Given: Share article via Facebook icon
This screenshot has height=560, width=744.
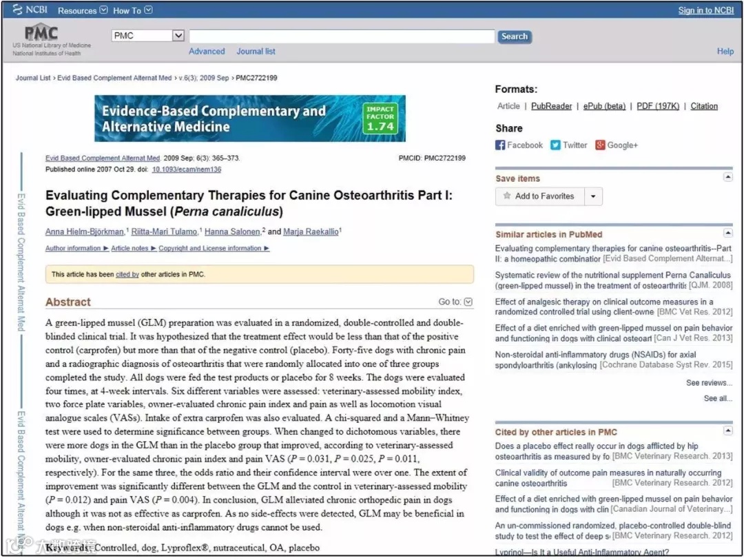Looking at the screenshot, I should (x=499, y=145).
